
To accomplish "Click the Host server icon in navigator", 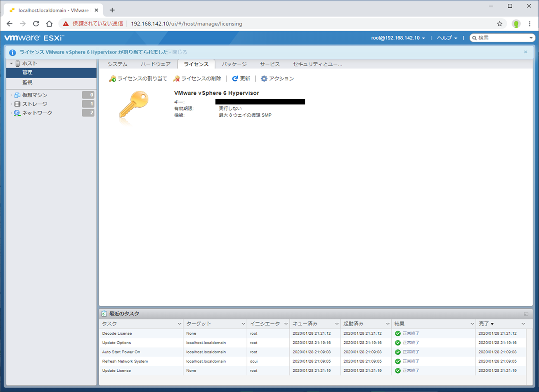I will click(x=17, y=63).
